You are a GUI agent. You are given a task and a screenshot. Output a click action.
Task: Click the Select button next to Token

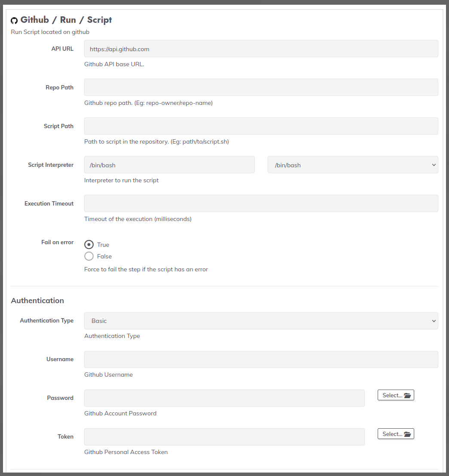pyautogui.click(x=396, y=434)
